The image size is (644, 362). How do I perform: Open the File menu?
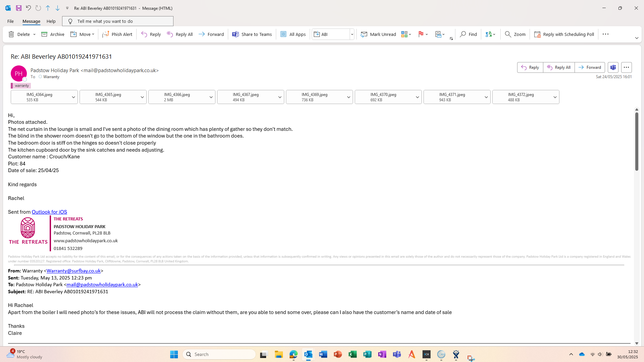pyautogui.click(x=10, y=21)
